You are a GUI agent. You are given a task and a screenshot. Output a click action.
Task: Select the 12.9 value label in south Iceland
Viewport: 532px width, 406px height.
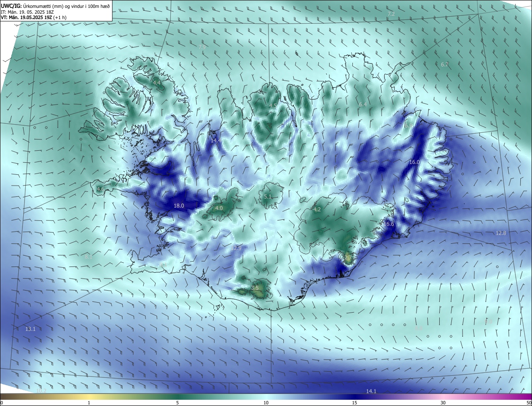point(237,248)
